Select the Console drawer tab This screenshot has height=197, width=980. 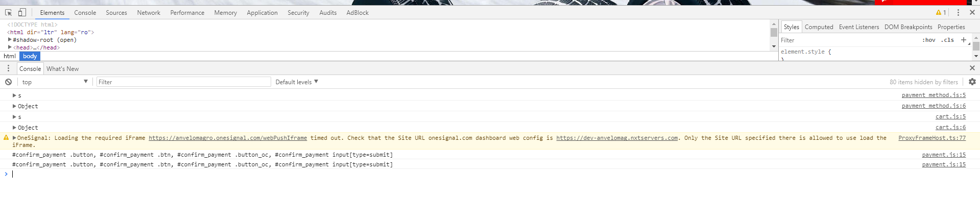30,69
